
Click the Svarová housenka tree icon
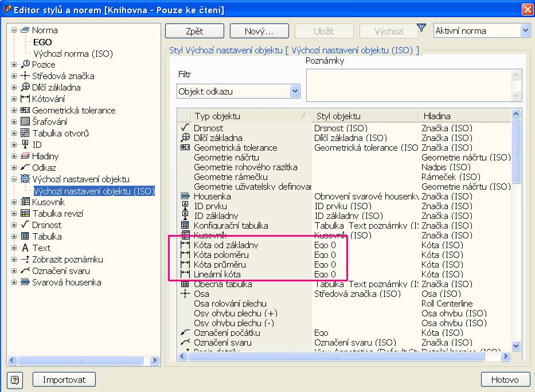(25, 283)
